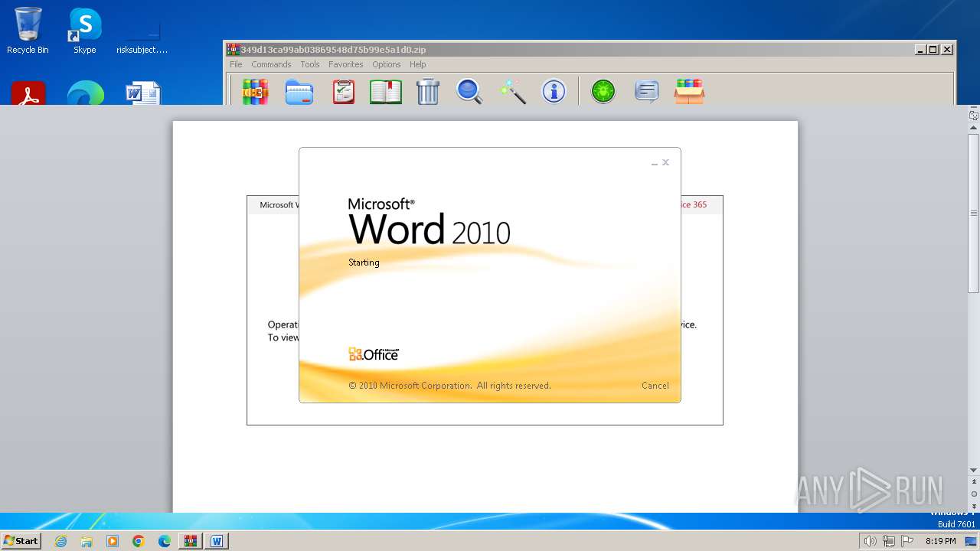Select the Adobe Acrobat desktop icon
The image size is (980, 551).
coord(28,93)
